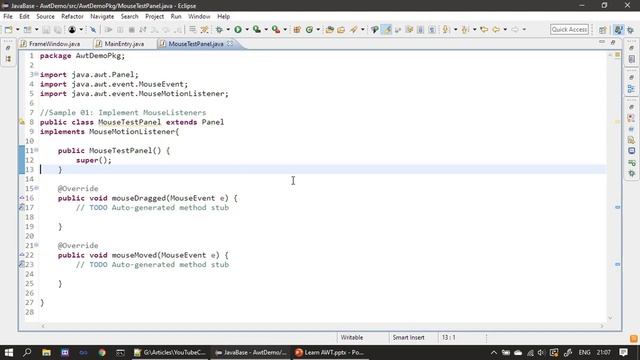This screenshot has height=360, width=640.
Task: Collapse the imports fold at line 3
Action: coord(36,74)
